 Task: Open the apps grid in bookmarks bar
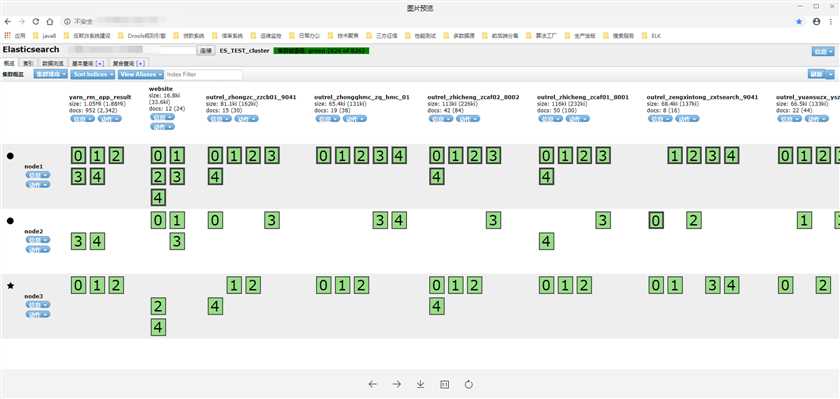[x=8, y=36]
